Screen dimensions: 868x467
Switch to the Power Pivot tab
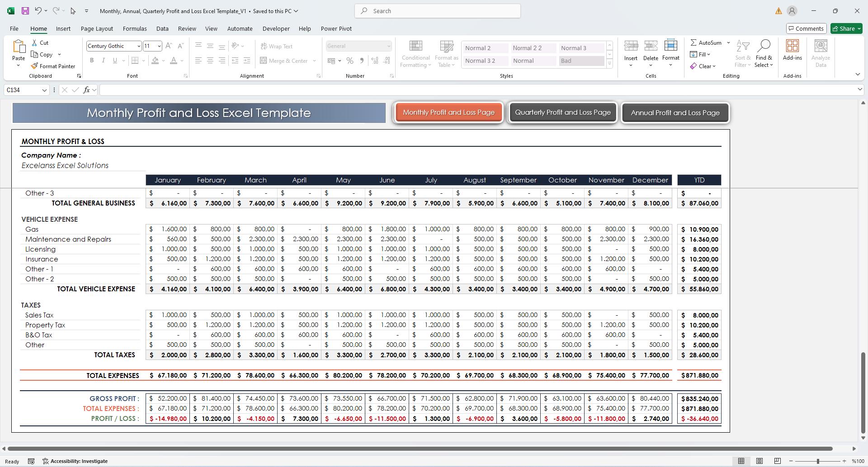pyautogui.click(x=336, y=28)
